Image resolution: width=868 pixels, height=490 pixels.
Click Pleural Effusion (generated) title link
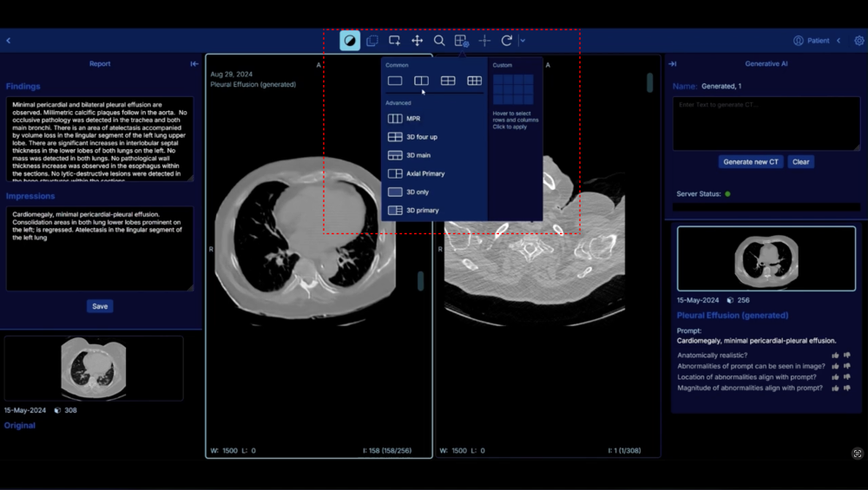(733, 315)
